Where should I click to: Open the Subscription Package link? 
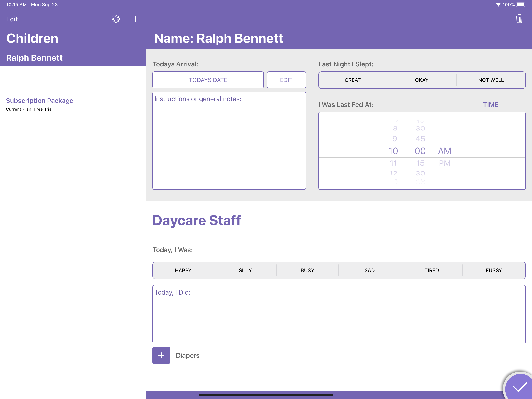[40, 100]
